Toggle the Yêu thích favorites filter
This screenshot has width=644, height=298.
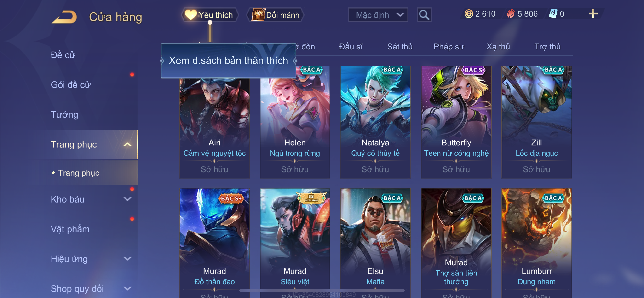click(x=210, y=15)
